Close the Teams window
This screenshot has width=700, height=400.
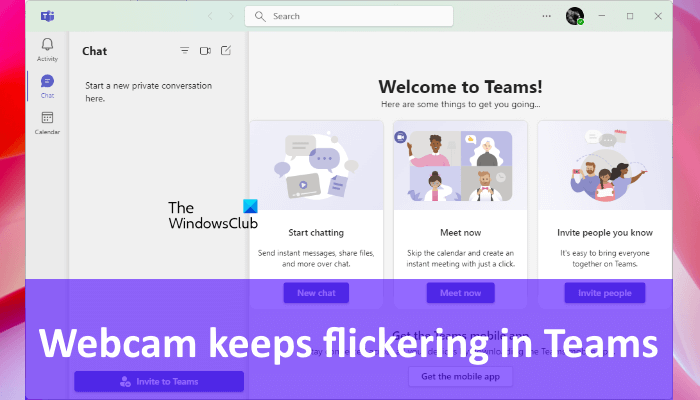click(x=658, y=16)
